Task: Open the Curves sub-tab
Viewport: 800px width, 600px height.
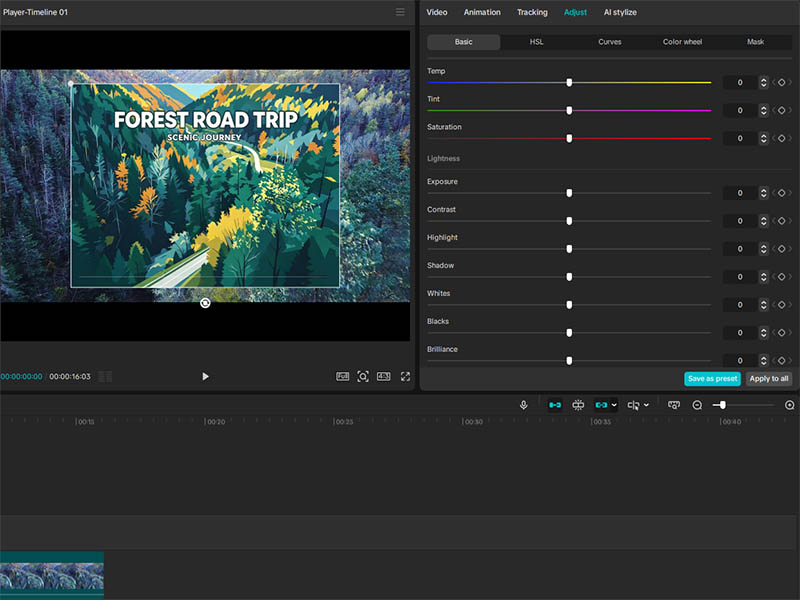Action: pyautogui.click(x=610, y=42)
